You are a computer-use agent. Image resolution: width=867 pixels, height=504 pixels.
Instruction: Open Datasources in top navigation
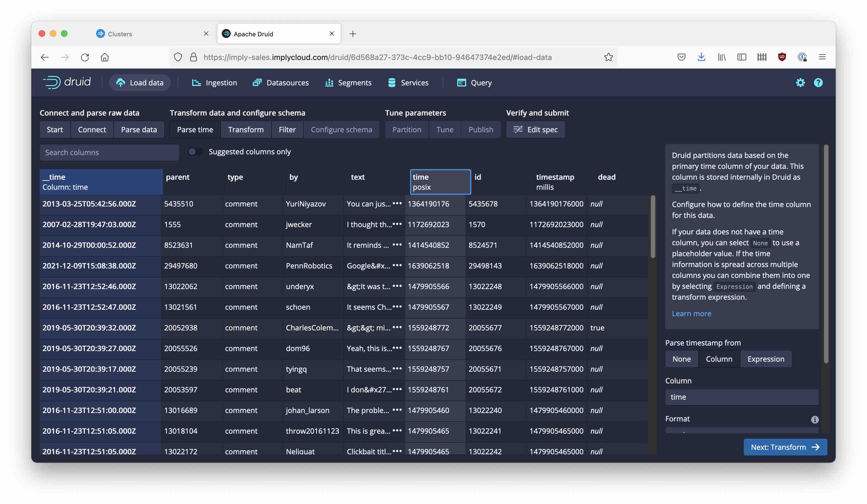[281, 83]
